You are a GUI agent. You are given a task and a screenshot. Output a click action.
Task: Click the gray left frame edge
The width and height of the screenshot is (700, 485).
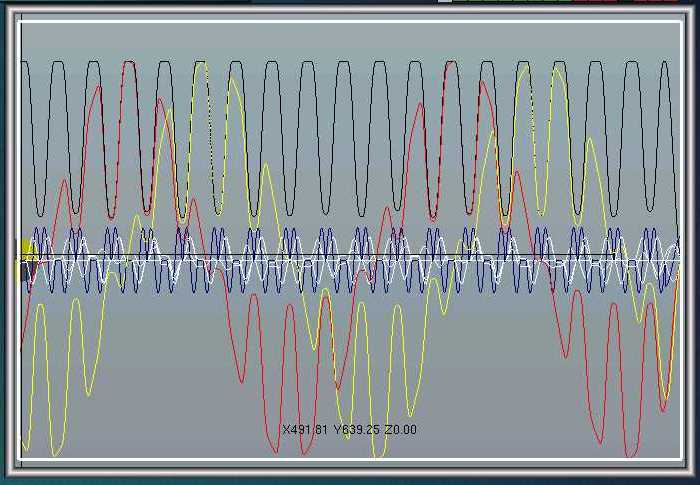(x=11, y=240)
